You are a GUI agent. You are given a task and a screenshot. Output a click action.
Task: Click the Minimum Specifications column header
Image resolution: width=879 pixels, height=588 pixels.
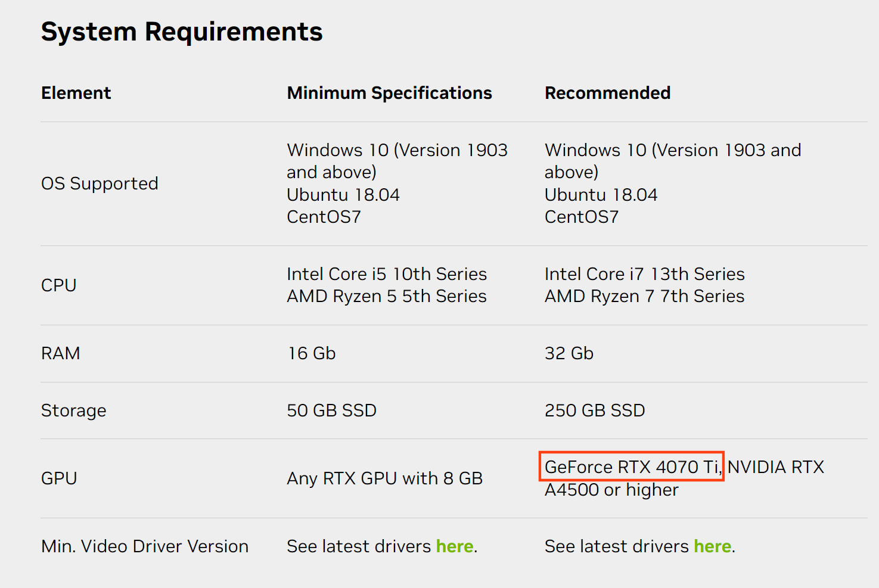click(x=389, y=93)
